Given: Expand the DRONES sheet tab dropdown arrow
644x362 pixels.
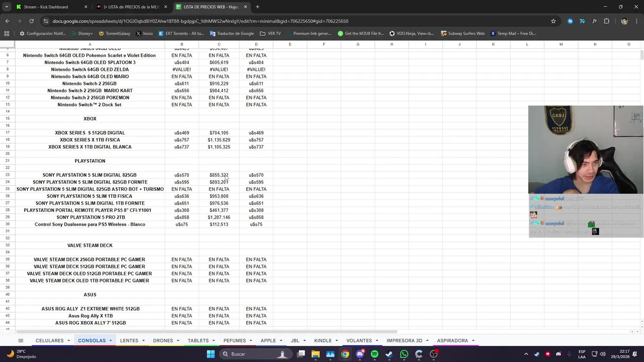Looking at the screenshot, I should (x=178, y=341).
